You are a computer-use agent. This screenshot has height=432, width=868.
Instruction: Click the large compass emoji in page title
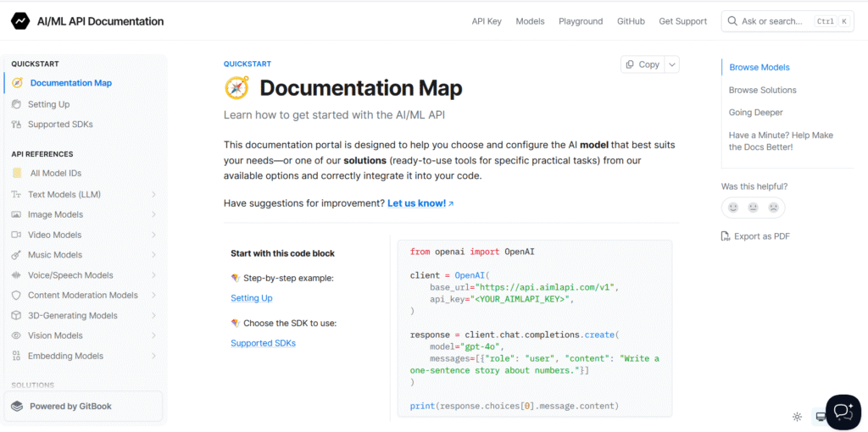pos(237,88)
